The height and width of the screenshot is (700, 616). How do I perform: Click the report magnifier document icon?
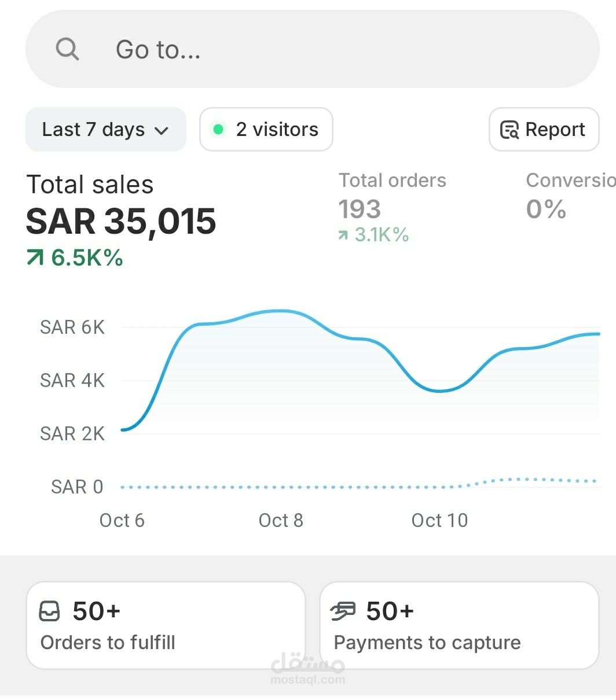coord(509,130)
